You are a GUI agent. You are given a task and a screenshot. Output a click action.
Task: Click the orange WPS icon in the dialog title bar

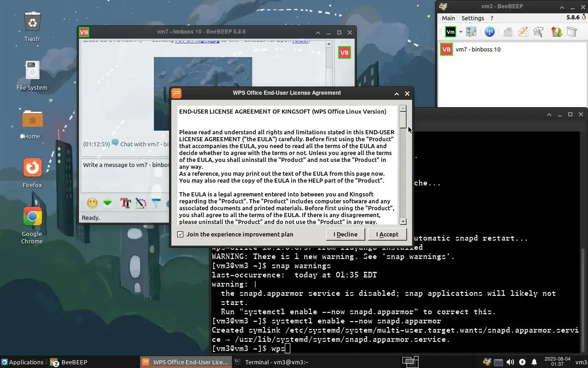(176, 93)
